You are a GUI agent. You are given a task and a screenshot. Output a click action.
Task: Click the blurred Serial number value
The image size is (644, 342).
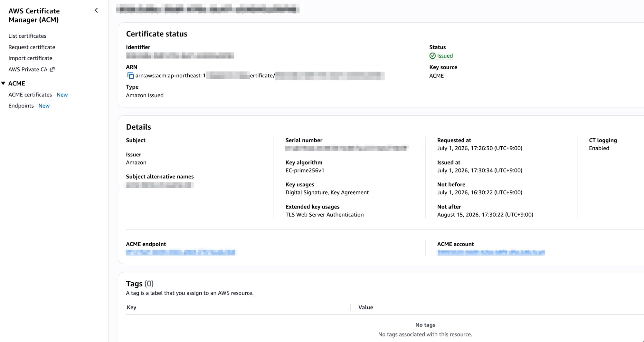coord(347,148)
